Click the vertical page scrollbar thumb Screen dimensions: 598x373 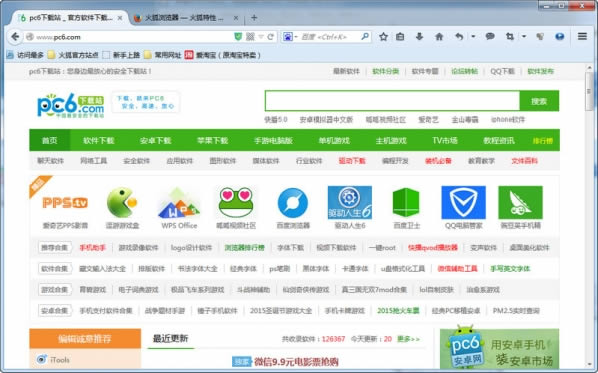coord(589,91)
